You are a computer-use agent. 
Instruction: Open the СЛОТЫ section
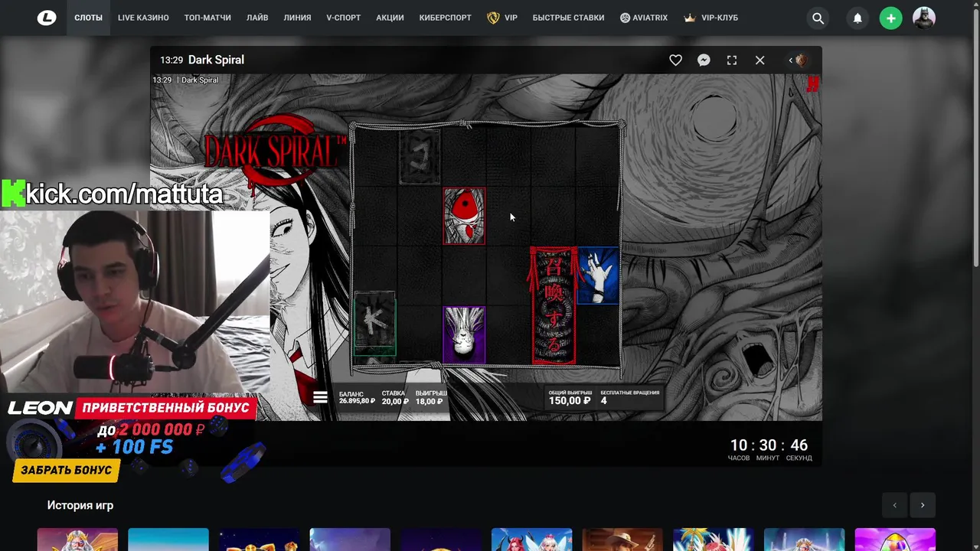point(88,18)
